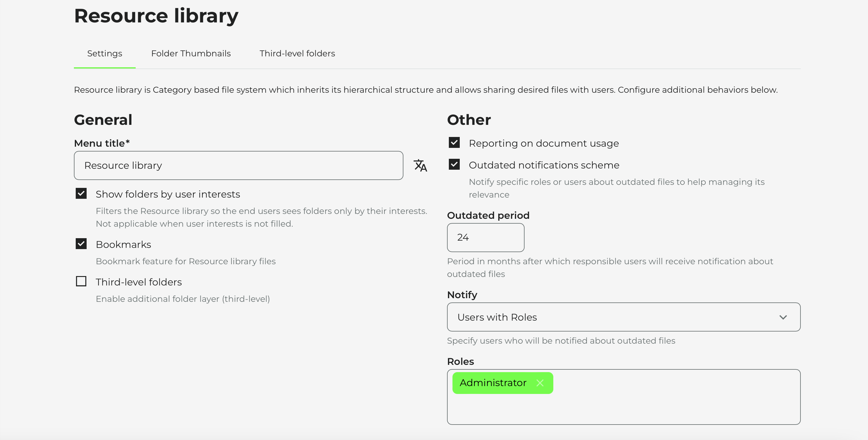Open the Third-level folders tab
The width and height of the screenshot is (868, 440).
pos(297,53)
